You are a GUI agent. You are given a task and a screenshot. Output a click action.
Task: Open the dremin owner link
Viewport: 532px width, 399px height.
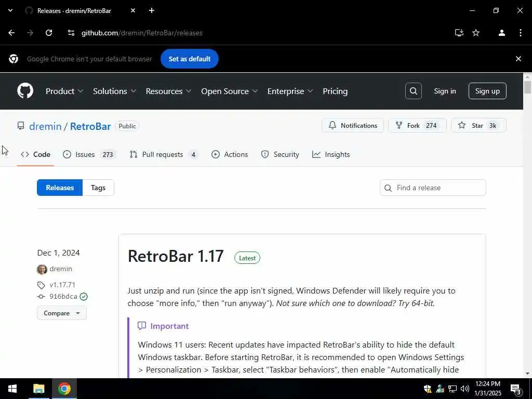pyautogui.click(x=46, y=126)
